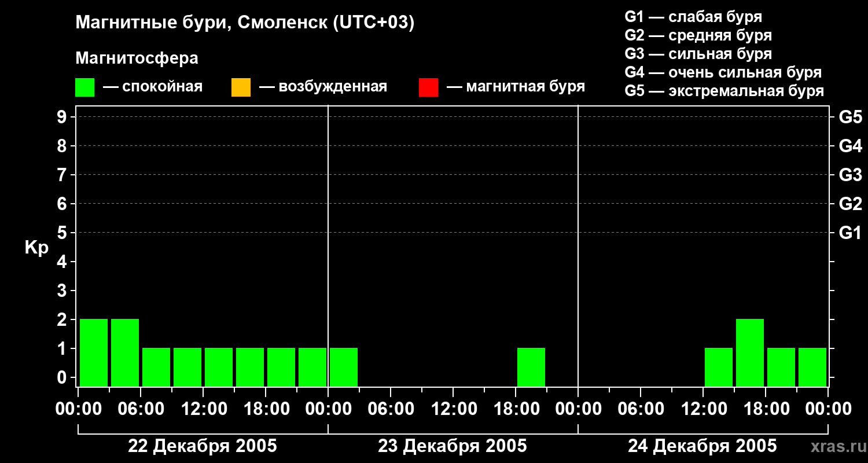Select the first Kp 2 bar on 22 December
The height and width of the screenshot is (463, 868).
tap(94, 352)
